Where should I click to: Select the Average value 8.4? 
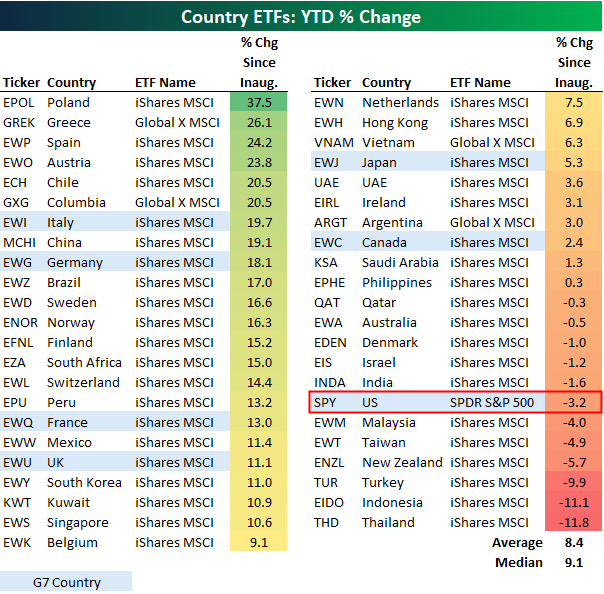573,543
